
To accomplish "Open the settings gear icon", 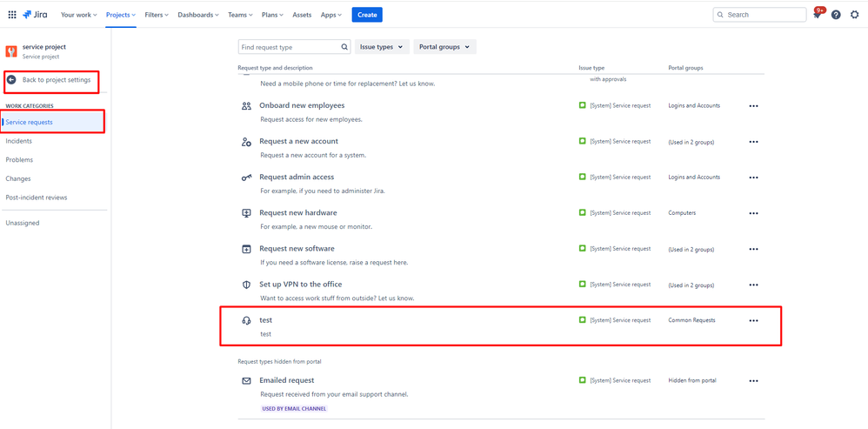I will pyautogui.click(x=855, y=15).
